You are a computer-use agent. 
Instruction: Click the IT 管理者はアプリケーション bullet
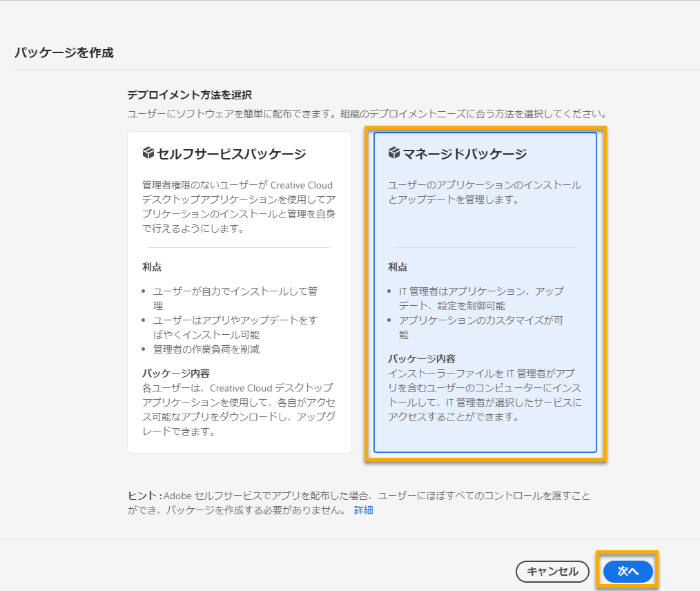(481, 298)
